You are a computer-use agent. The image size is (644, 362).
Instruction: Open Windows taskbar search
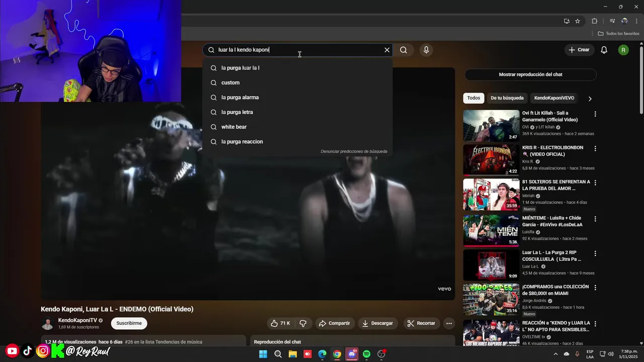click(278, 354)
